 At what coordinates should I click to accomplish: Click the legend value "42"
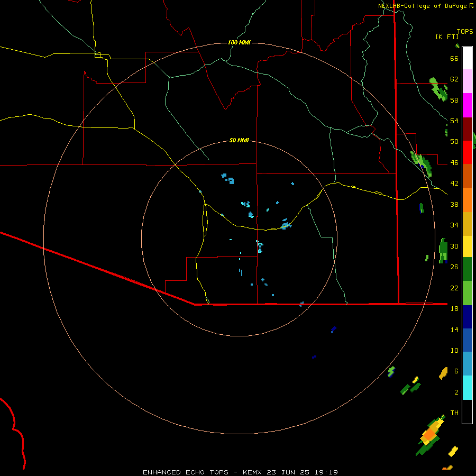(454, 184)
